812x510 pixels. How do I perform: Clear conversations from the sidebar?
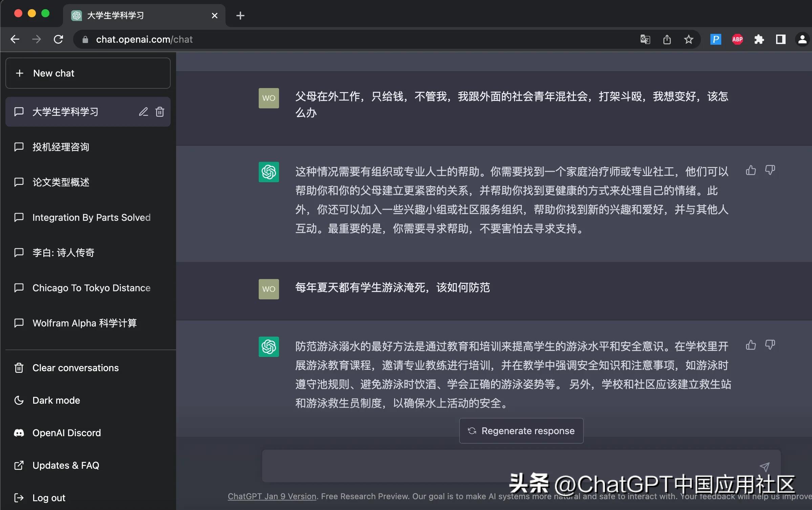point(75,367)
